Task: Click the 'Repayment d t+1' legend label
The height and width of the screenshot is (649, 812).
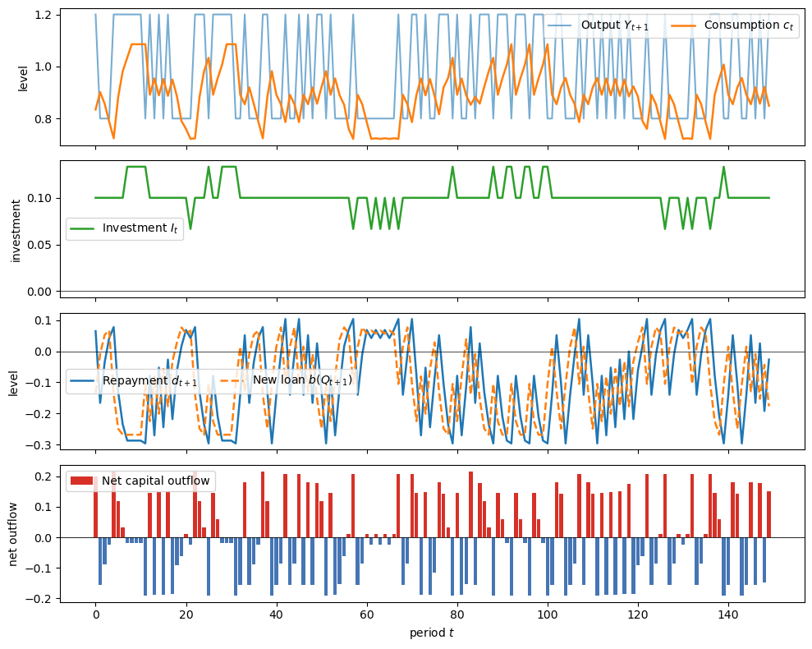Action: pos(149,381)
